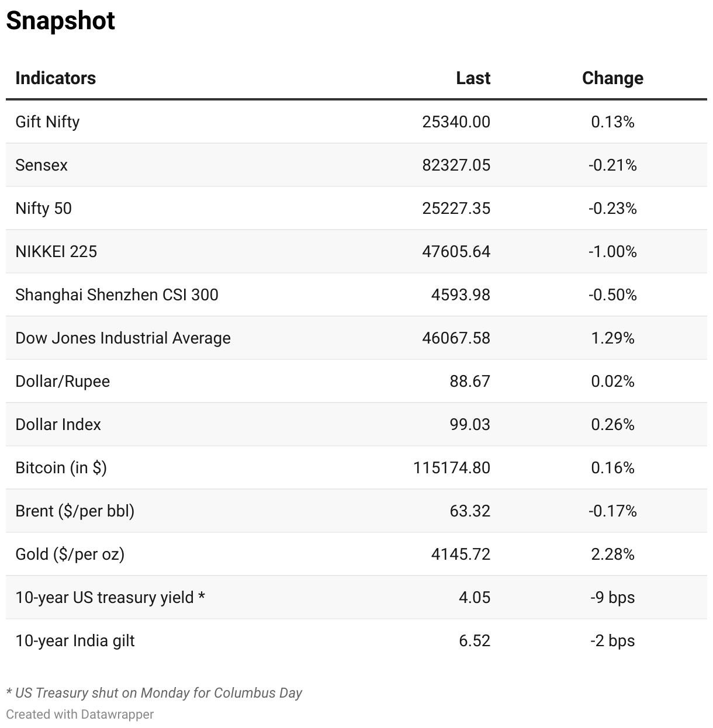Screen dimensions: 713x728
Task: Select the Brent ($/per bbl) label
Action: coord(75,511)
